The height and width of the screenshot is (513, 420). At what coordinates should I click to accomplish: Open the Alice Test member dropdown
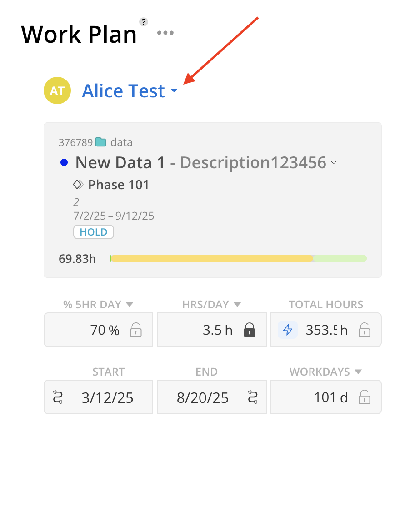[x=174, y=91]
